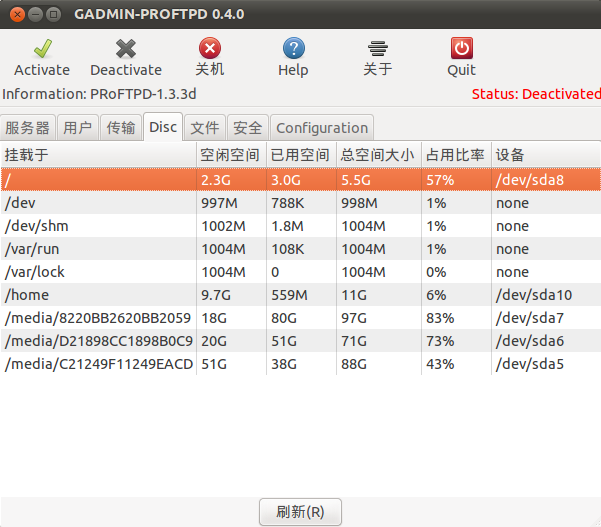Sort by the 挂载于 column header
Viewport: 601px width, 527px height.
coord(99,155)
